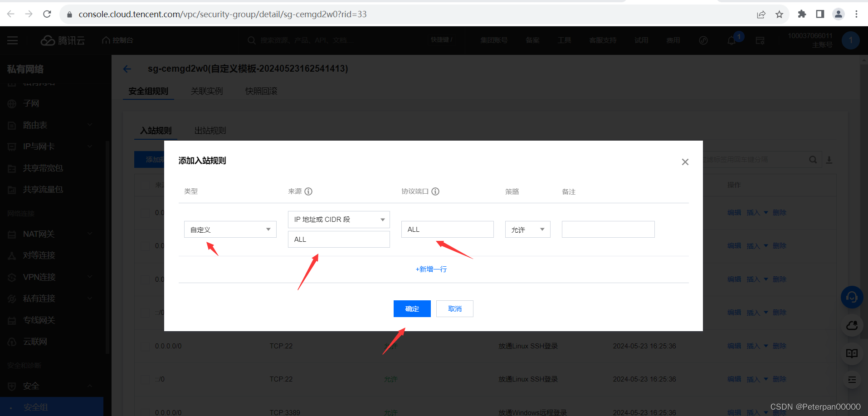Click the 协议端口 input containing ALL
The height and width of the screenshot is (416, 868).
point(448,230)
